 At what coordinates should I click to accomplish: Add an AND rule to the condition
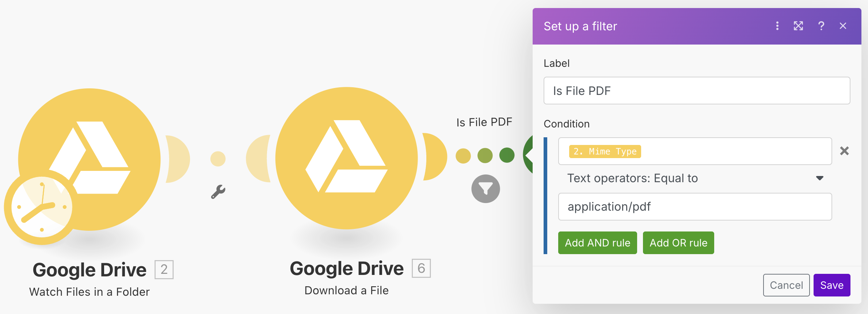point(597,243)
